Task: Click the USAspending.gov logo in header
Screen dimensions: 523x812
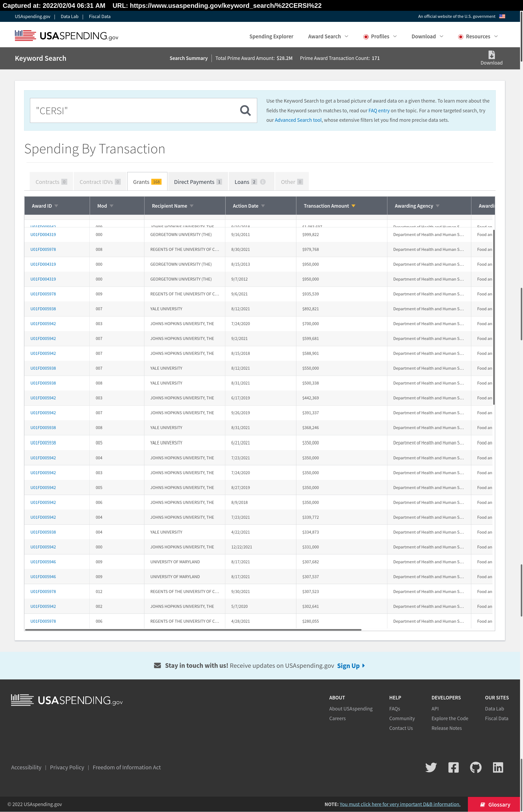Action: pyautogui.click(x=66, y=36)
